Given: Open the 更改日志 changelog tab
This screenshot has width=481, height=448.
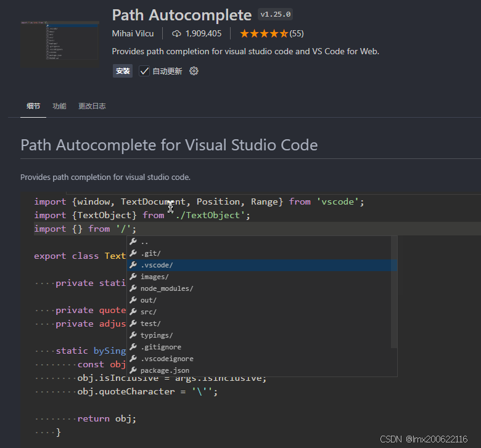Looking at the screenshot, I should click(92, 106).
